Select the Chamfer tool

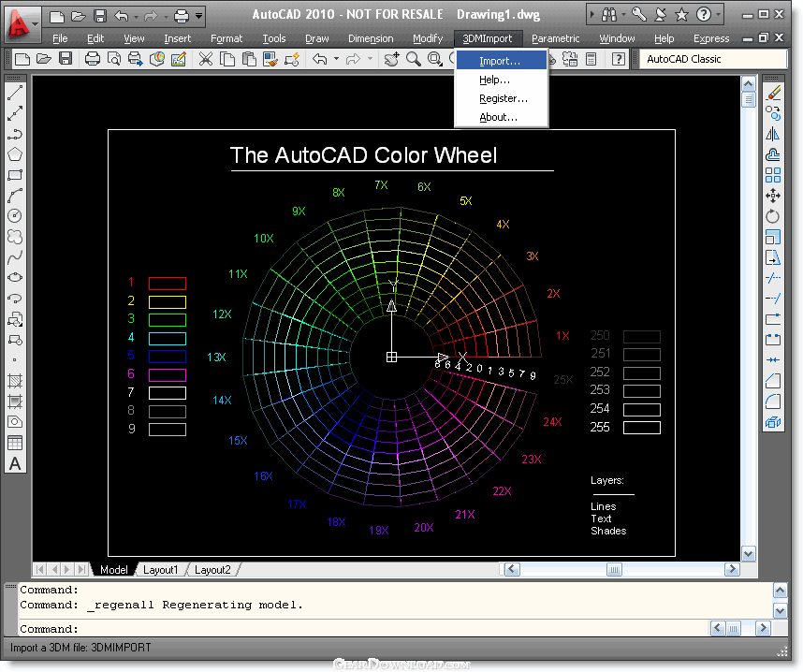pyautogui.click(x=773, y=381)
